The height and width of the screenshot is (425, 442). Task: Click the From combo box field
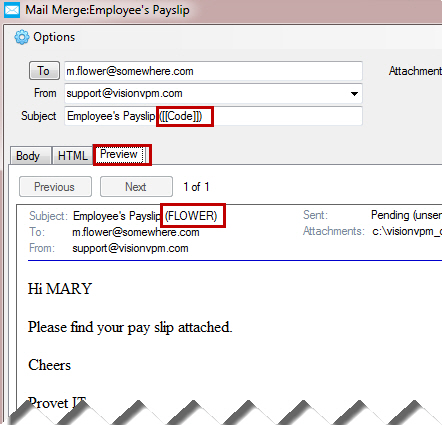coord(213,94)
